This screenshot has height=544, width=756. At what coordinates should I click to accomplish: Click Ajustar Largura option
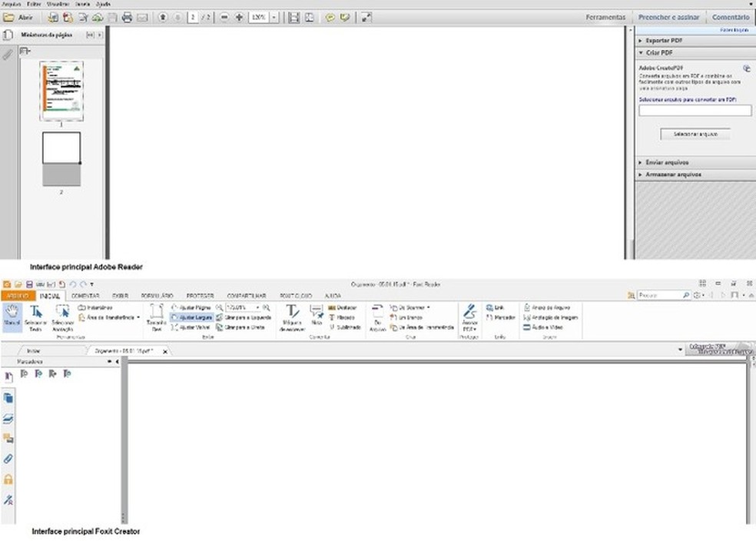pyautogui.click(x=191, y=317)
